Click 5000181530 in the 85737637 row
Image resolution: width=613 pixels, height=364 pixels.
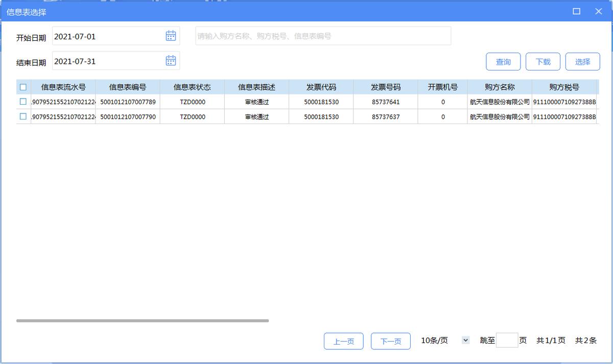click(321, 116)
